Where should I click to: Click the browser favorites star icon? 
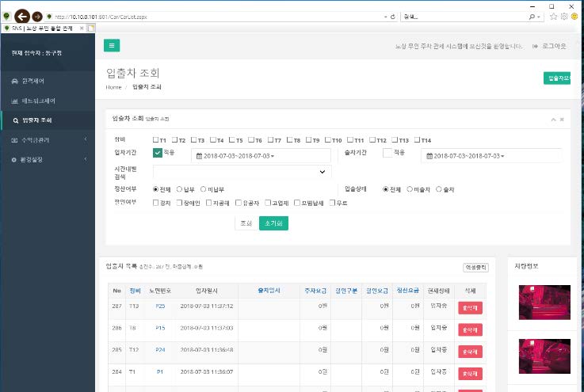[553, 16]
